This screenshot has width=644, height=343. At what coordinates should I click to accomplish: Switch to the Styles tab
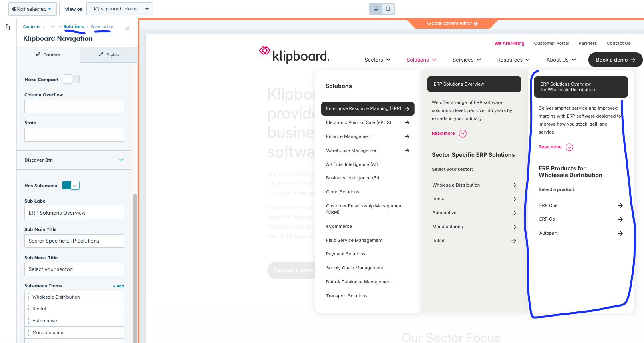(x=109, y=55)
